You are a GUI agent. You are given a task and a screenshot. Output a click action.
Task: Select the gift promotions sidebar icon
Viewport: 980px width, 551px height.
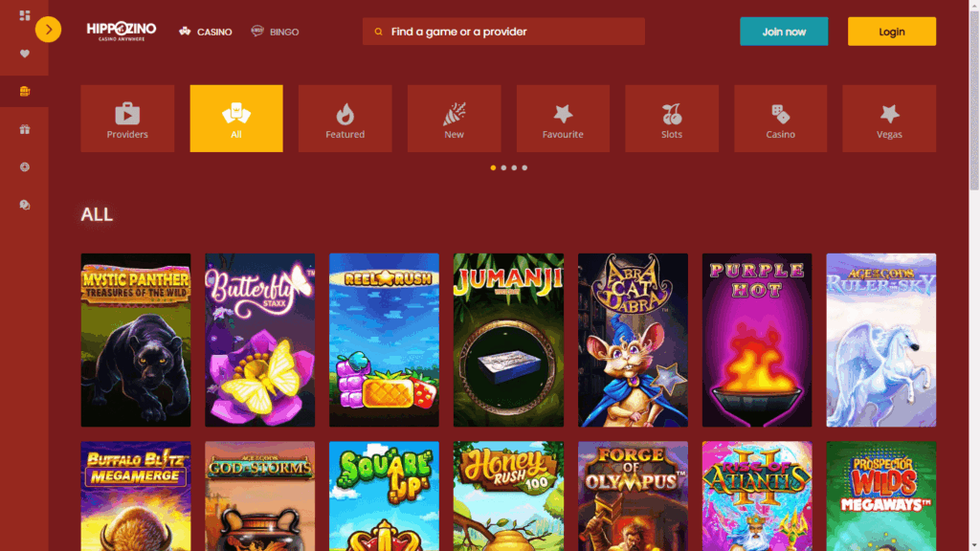coord(24,129)
